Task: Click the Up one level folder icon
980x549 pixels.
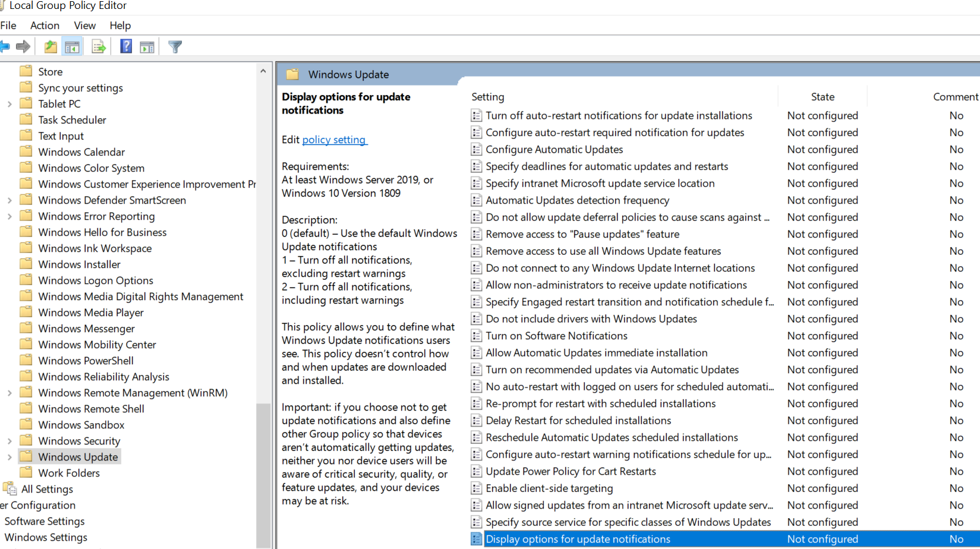Action: coord(51,46)
